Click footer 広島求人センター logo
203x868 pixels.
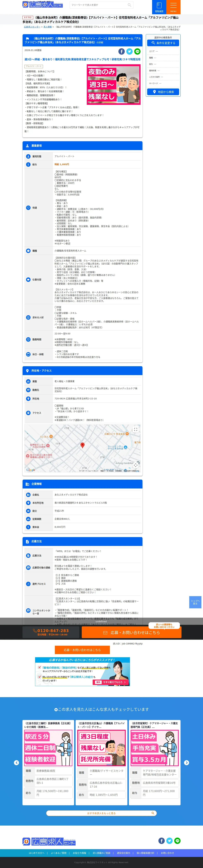[x=49, y=841]
